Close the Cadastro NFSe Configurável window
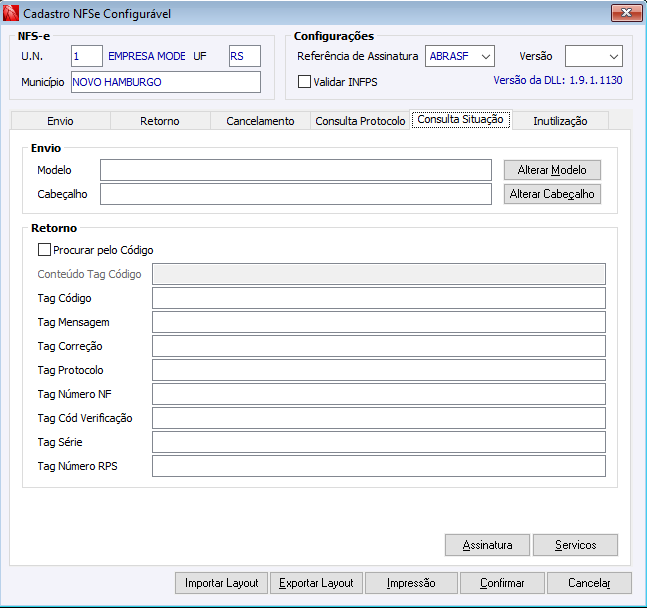 626,13
